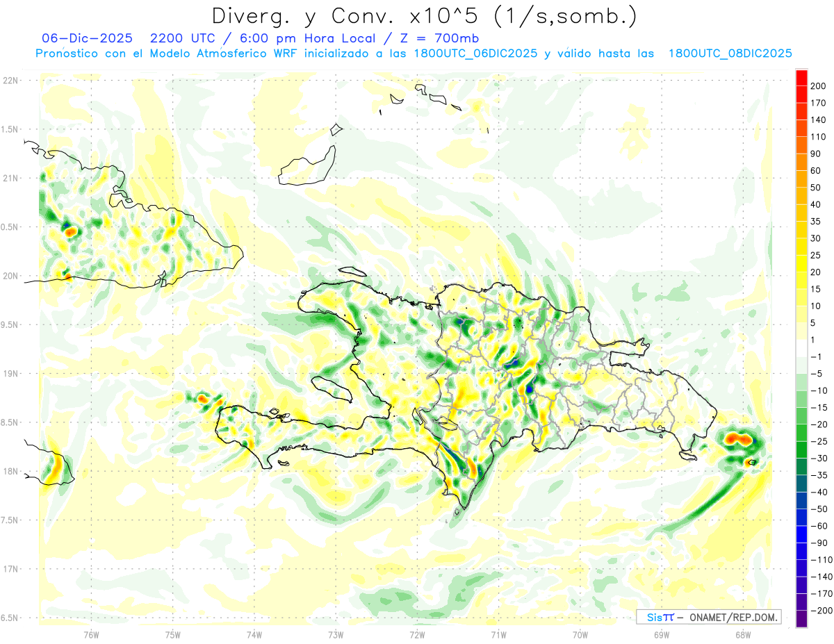Click the "69W" longitude label
This screenshot has height=644, width=834.
click(662, 634)
